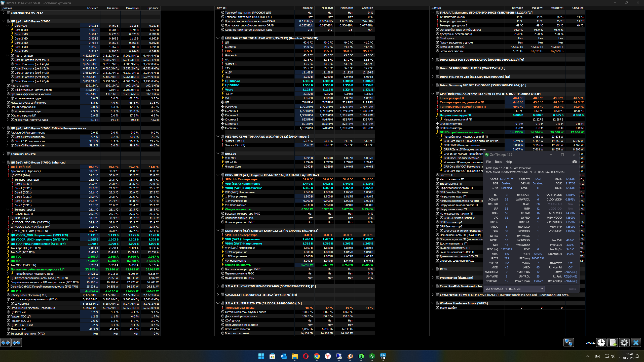Click the Максимум column header on the left panel
644x362 pixels.
[x=132, y=8]
